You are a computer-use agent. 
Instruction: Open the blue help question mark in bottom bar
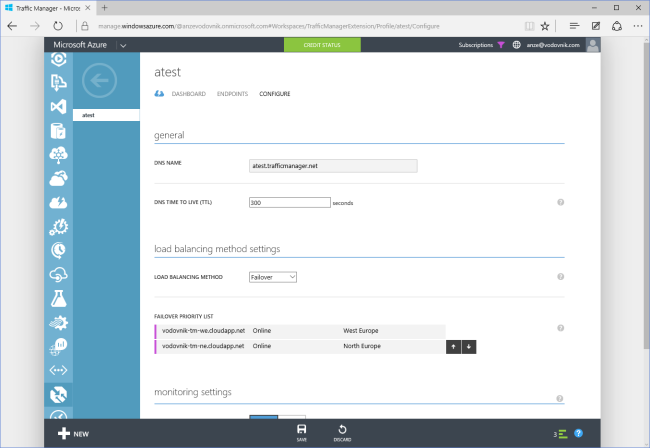click(578, 433)
